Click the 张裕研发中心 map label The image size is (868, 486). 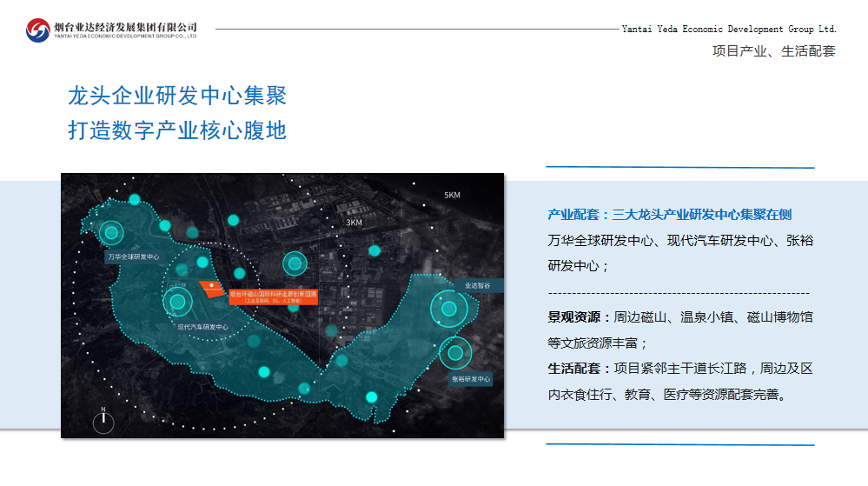pos(471,379)
